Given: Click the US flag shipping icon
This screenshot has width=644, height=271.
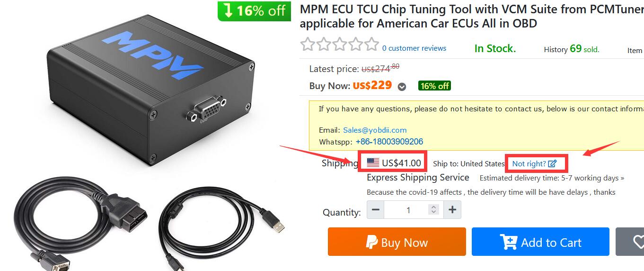Looking at the screenshot, I should pos(373,163).
